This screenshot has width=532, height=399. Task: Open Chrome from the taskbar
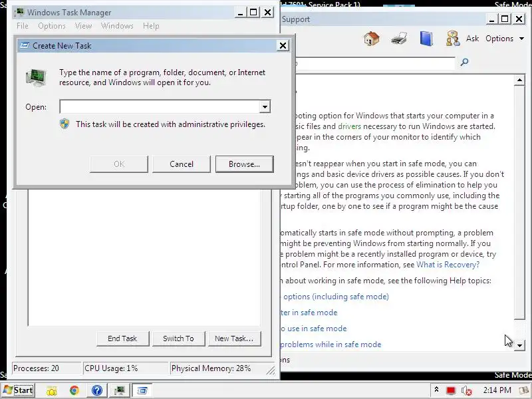click(x=74, y=390)
